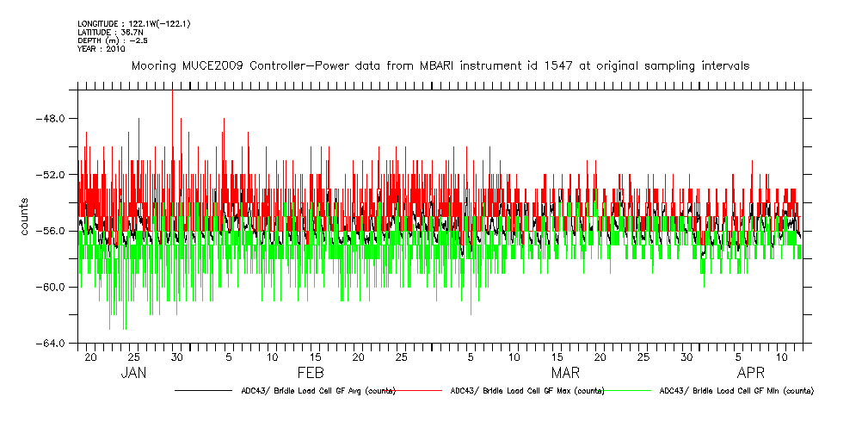This screenshot has height=434, width=868.
Task: Select the Bridle Load Cell GF Avg legend label
Action: (x=314, y=391)
